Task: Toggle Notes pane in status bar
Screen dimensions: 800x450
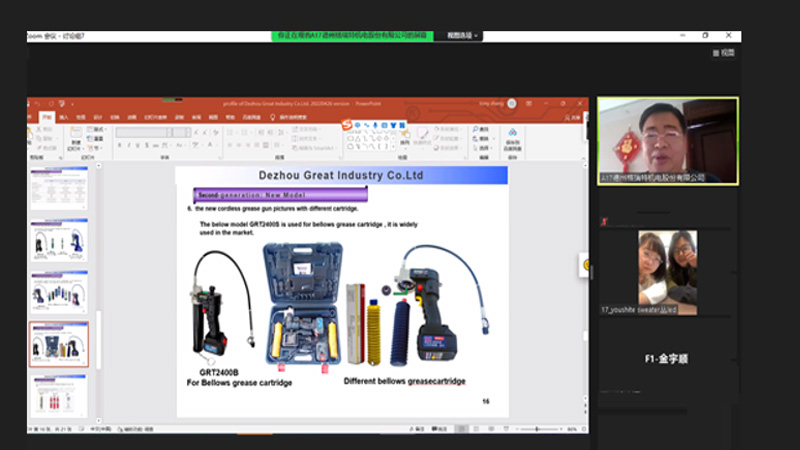Action: pos(417,429)
